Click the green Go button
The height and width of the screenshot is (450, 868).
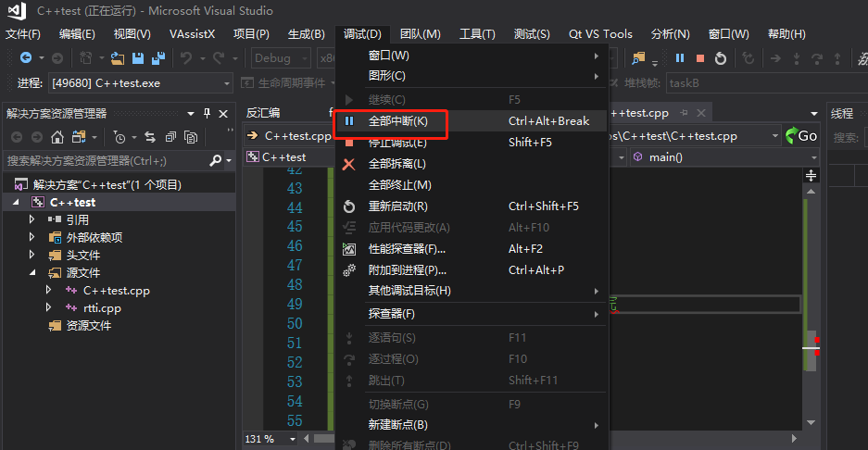[x=801, y=135]
